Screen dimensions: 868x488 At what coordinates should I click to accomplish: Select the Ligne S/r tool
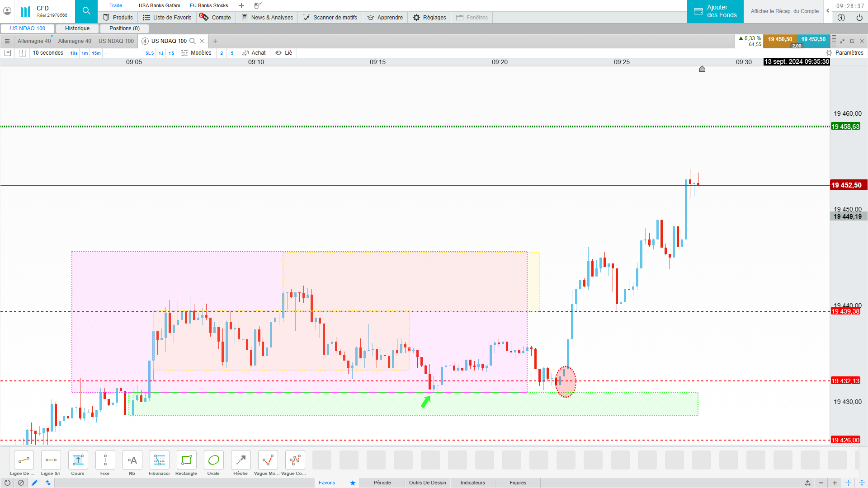(x=51, y=460)
